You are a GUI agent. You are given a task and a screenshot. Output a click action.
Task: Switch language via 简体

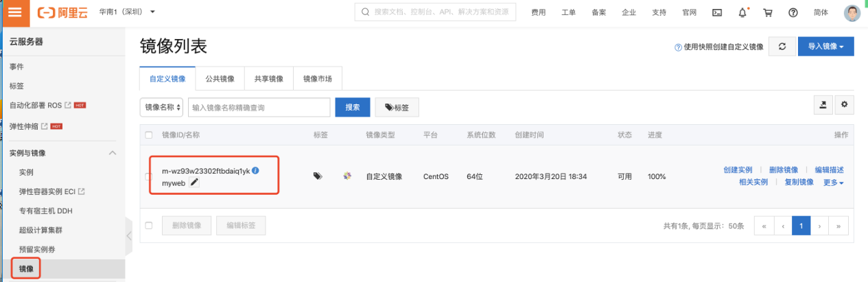coord(820,12)
